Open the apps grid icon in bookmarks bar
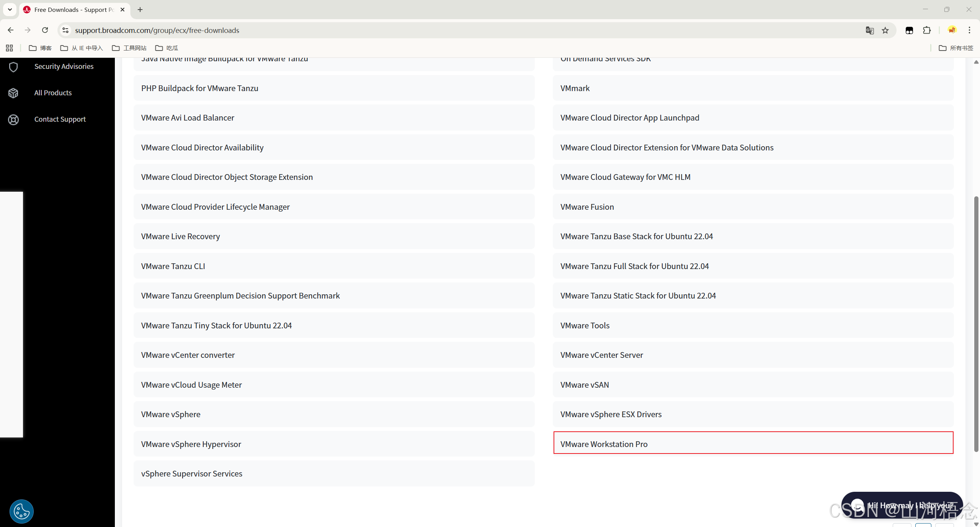 pos(10,48)
